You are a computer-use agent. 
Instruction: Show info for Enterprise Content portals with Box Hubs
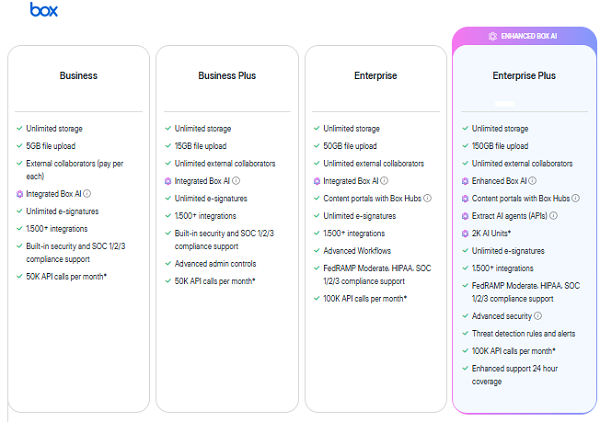(x=428, y=198)
